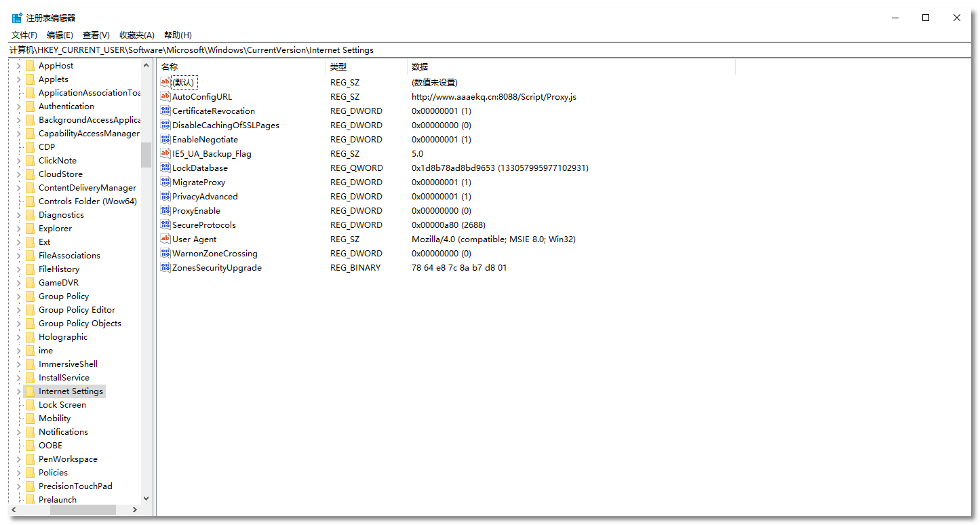Expand the Policies tree node
The image size is (980, 525).
click(18, 473)
